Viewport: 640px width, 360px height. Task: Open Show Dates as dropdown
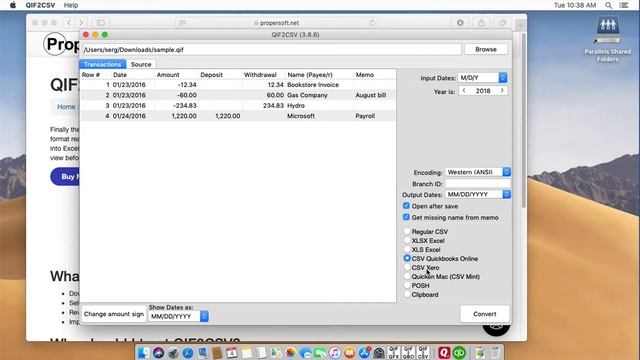178,316
